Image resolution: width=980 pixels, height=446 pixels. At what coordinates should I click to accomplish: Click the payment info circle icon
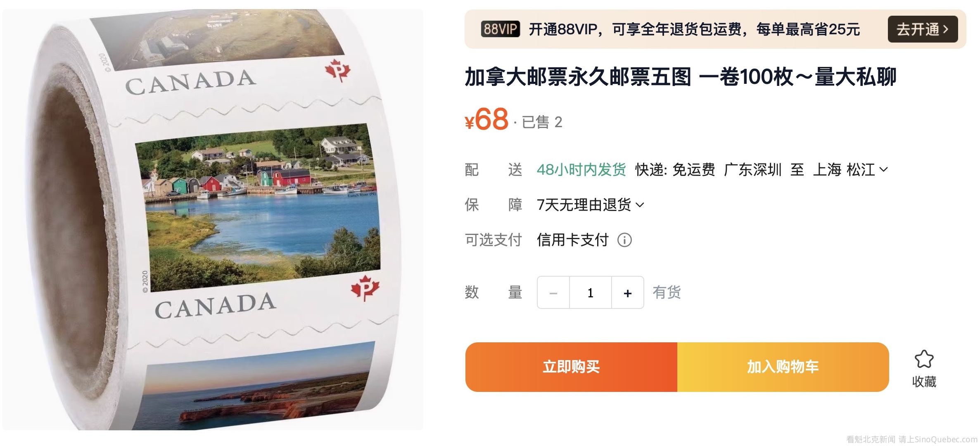pyautogui.click(x=624, y=240)
